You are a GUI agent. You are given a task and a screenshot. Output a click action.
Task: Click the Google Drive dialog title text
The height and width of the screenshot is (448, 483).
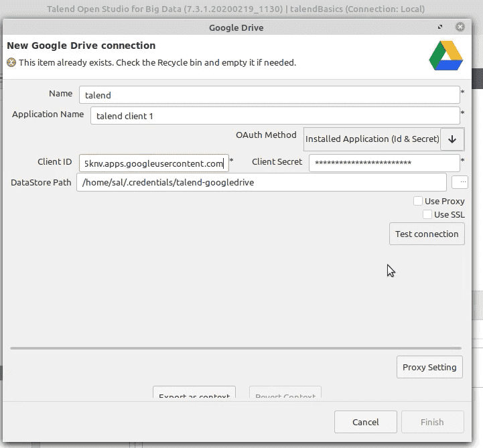tap(236, 27)
